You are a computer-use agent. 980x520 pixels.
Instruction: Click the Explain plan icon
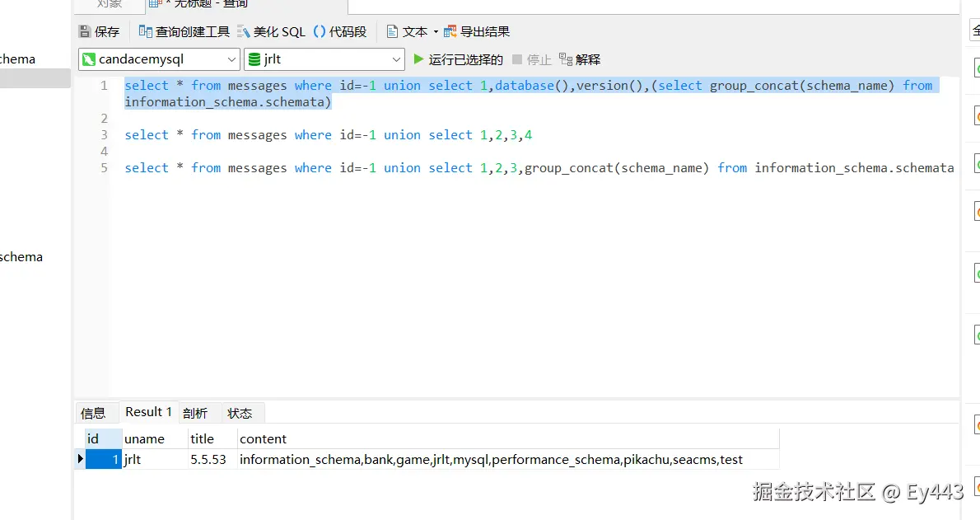pos(566,59)
